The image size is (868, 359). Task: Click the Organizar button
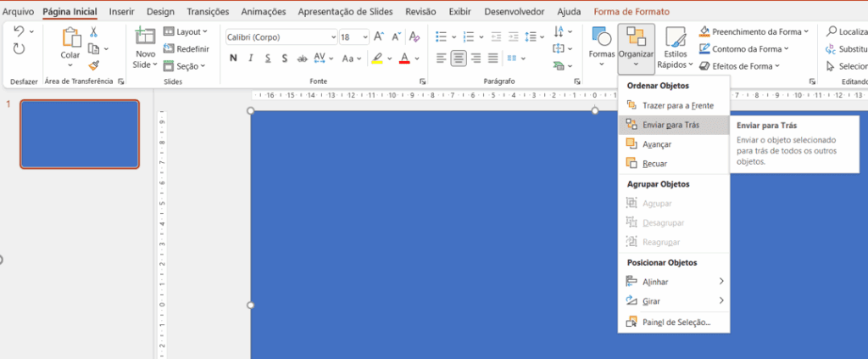click(636, 48)
